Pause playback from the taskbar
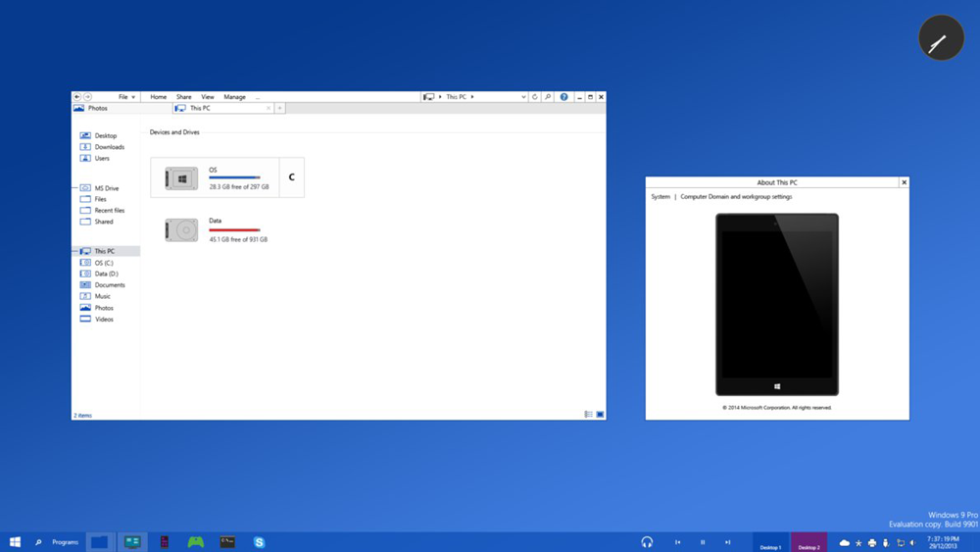This screenshot has width=980, height=552. pyautogui.click(x=703, y=542)
